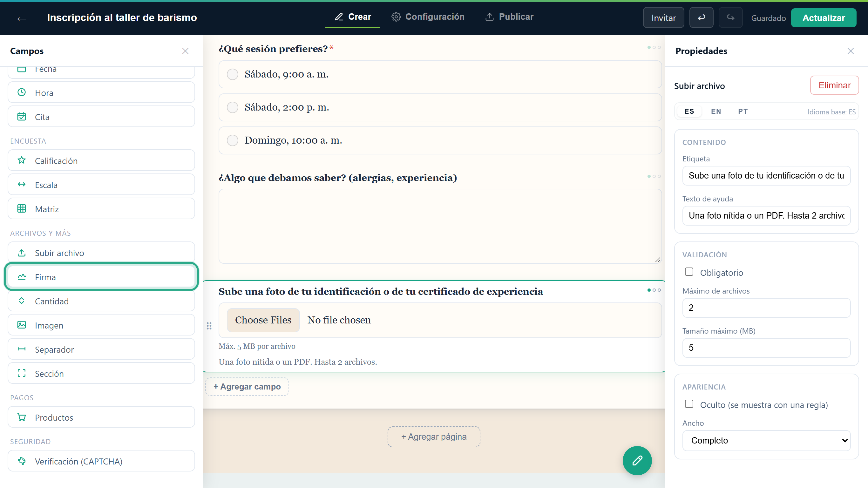Click the redo arrow button
Screen dimensions: 868x488
(x=730, y=17)
